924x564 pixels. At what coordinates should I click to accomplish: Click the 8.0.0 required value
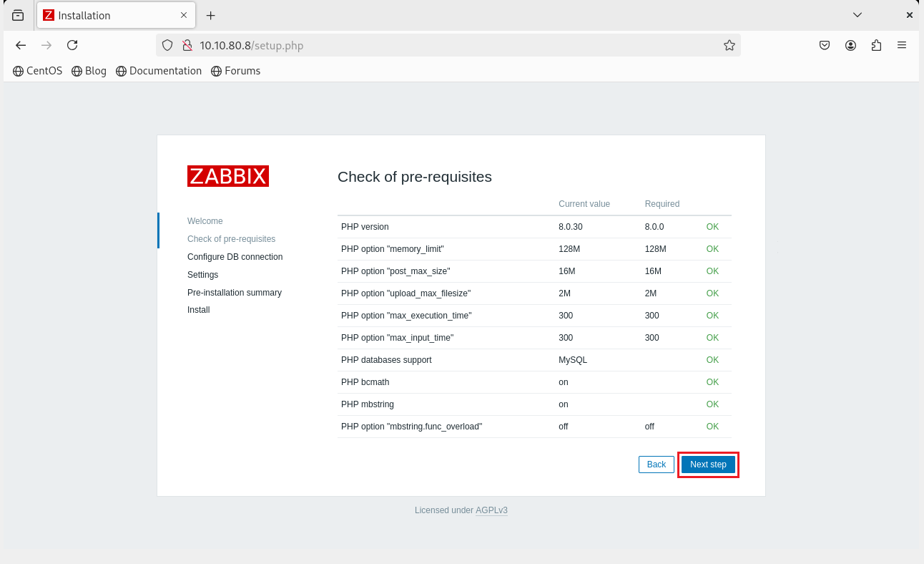654,227
